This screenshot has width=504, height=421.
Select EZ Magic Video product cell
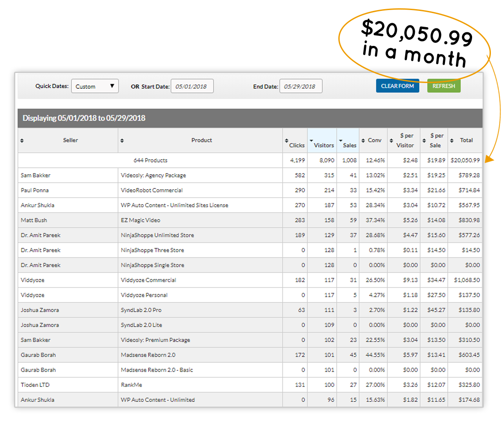coord(200,220)
